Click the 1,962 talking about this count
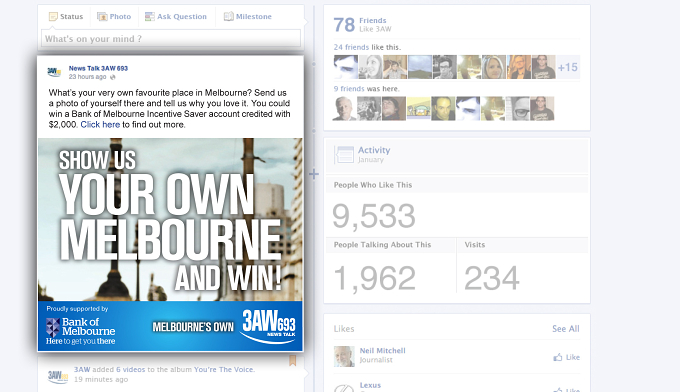This screenshot has height=392, width=680. click(375, 278)
